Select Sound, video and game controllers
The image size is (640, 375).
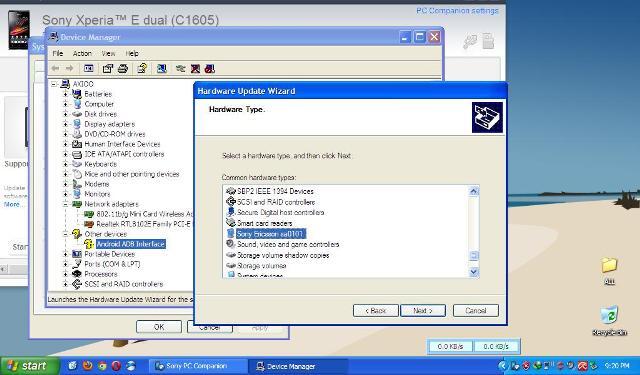click(x=288, y=244)
